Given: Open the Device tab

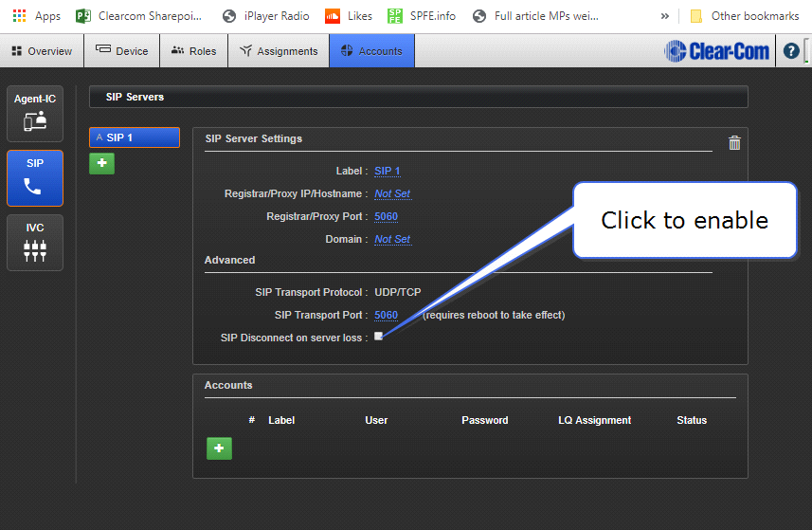Looking at the screenshot, I should (x=122, y=51).
